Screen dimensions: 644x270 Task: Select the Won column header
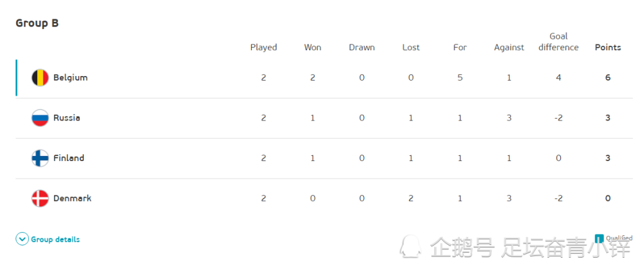click(312, 47)
